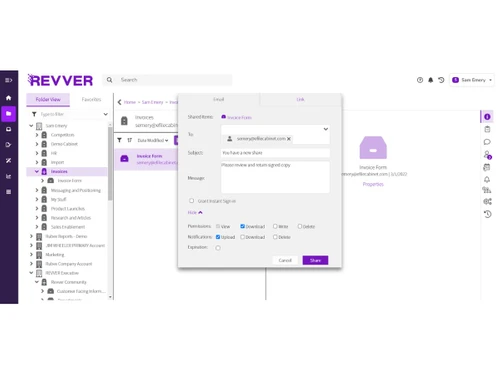Select the Invoice Form row in file list
Viewport: 500px width, 375px height.
(x=146, y=159)
